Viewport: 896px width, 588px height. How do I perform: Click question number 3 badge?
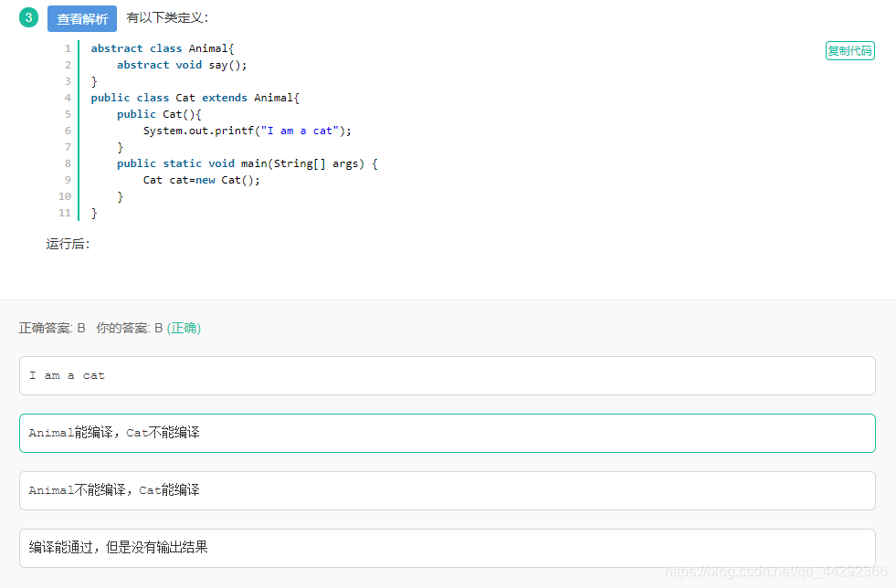point(28,17)
